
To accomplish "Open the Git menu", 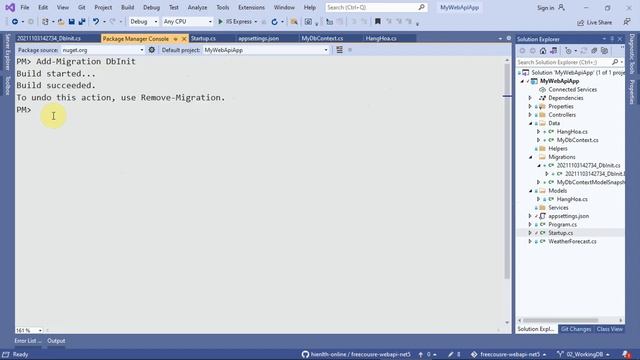I will pyautogui.click(x=82, y=7).
